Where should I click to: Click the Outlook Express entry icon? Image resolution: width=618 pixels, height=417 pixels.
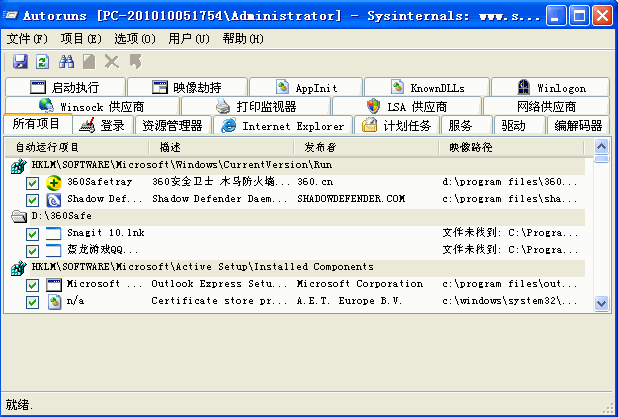click(54, 284)
